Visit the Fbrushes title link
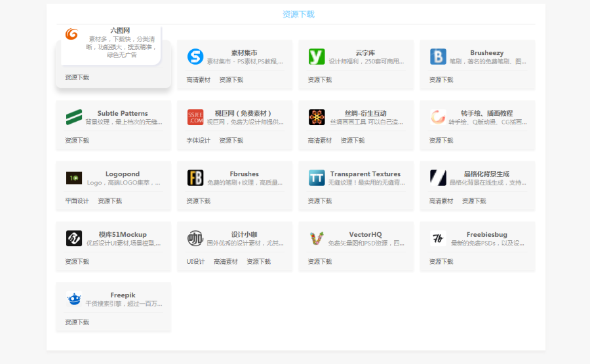This screenshot has width=590, height=364. pos(245,174)
